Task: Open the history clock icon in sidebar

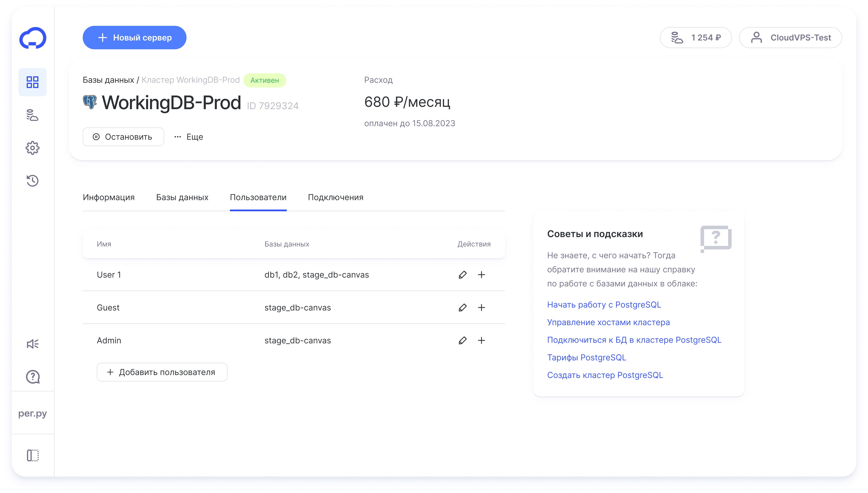Action: click(x=33, y=180)
